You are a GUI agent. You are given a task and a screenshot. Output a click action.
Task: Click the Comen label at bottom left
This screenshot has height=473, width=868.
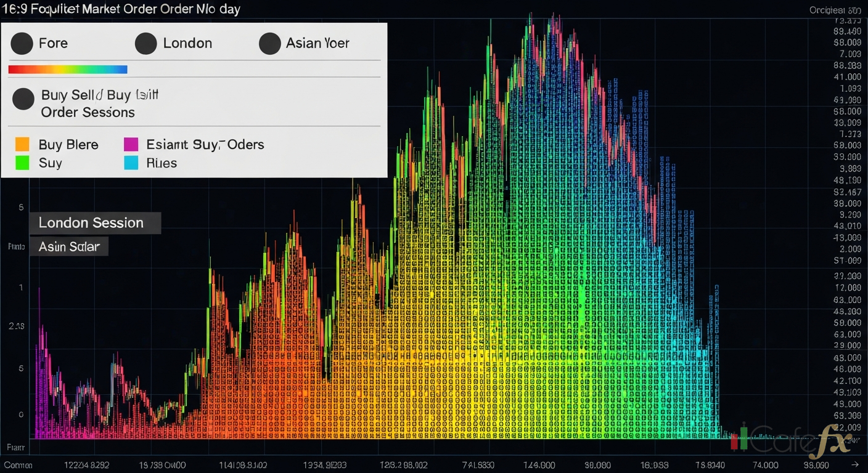pos(18,466)
